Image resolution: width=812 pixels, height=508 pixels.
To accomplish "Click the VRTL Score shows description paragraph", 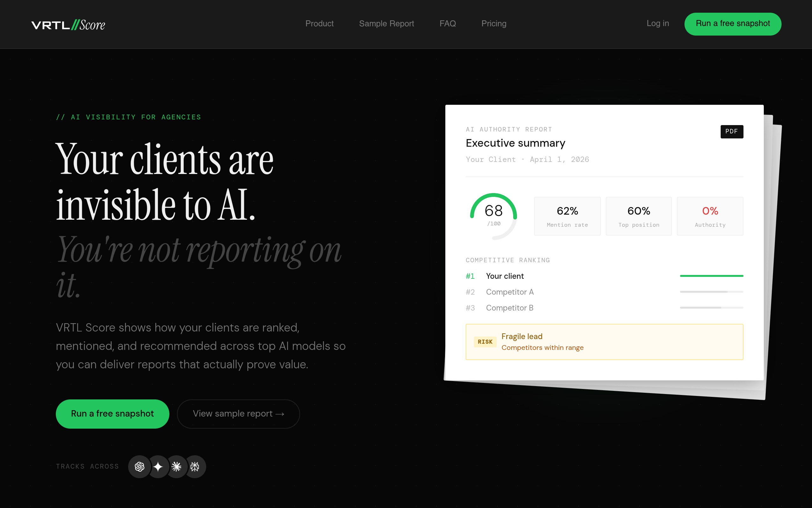I will [x=201, y=346].
